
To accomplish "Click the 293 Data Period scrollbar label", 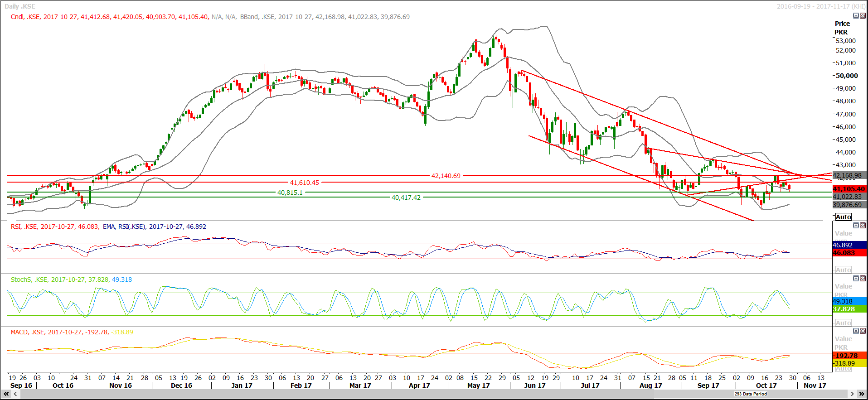I will click(751, 394).
